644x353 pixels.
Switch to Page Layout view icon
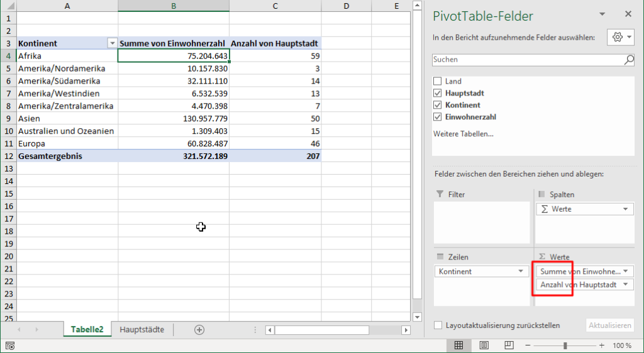pyautogui.click(x=484, y=345)
